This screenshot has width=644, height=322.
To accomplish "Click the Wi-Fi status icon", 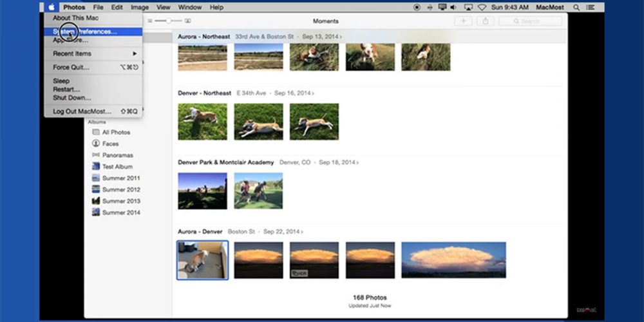I will 481,7.
